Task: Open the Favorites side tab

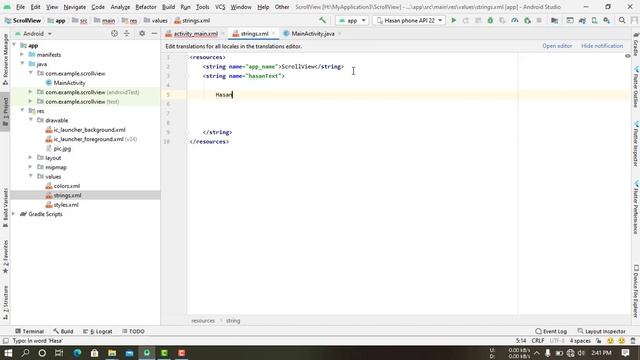Action: 5,256
